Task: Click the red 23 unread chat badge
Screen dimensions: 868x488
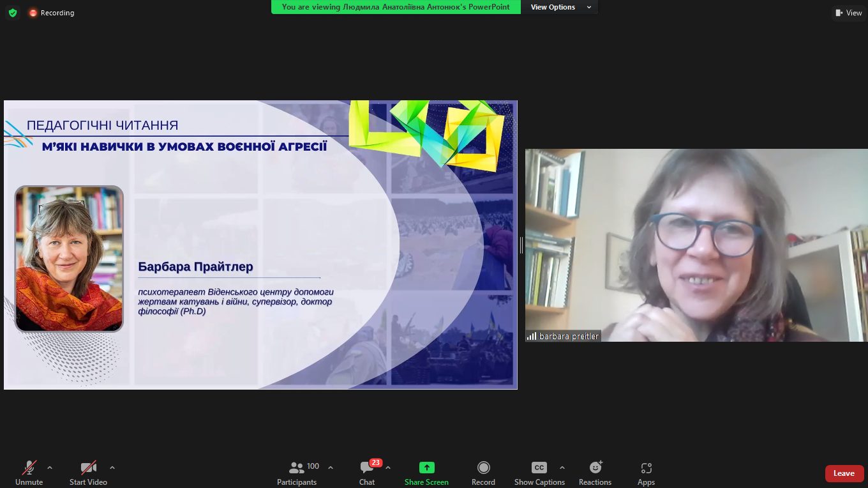Action: click(375, 462)
